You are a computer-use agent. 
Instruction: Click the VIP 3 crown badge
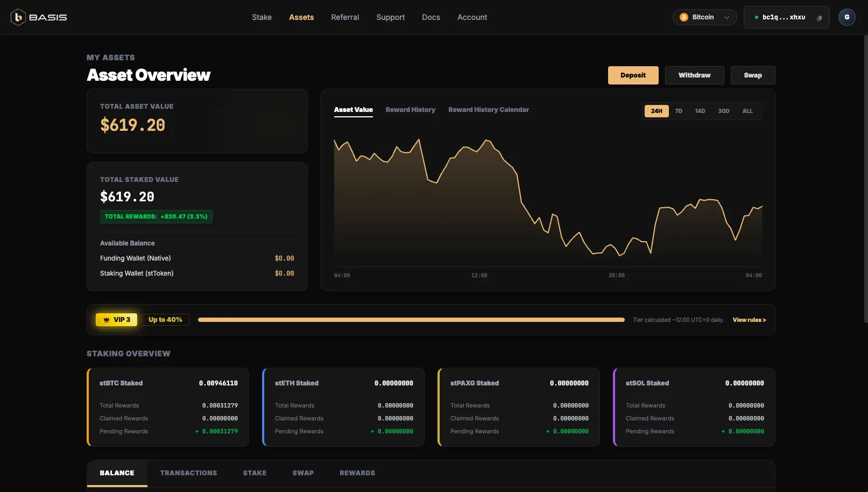coord(117,320)
